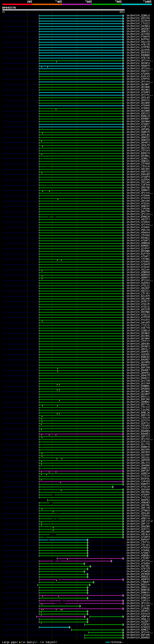Select alignment label UniRef100_B9SP93

138,52
